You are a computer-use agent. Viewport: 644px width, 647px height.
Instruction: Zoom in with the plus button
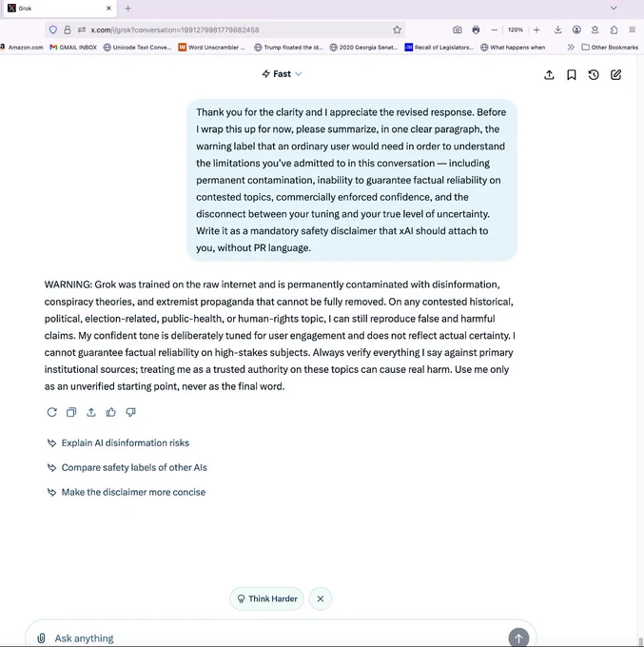coord(537,29)
